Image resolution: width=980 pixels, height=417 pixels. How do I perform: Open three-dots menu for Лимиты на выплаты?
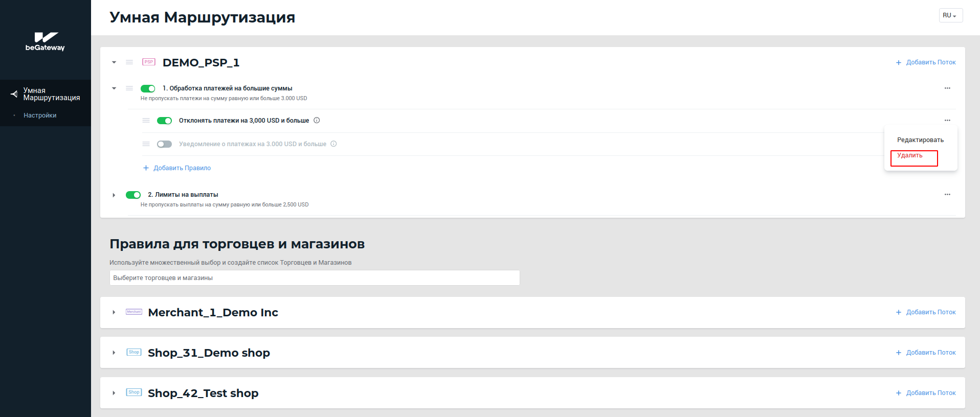click(947, 195)
